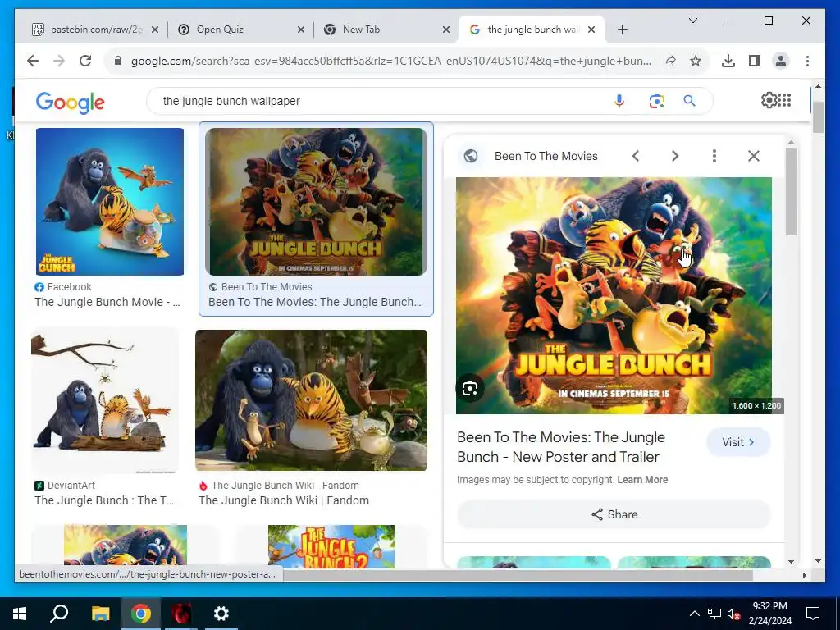This screenshot has width=840, height=630.
Task: Reload the Google search page
Action: 85,61
